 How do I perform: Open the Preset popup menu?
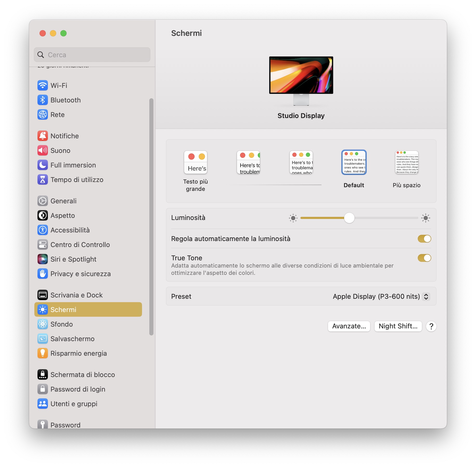pos(381,296)
